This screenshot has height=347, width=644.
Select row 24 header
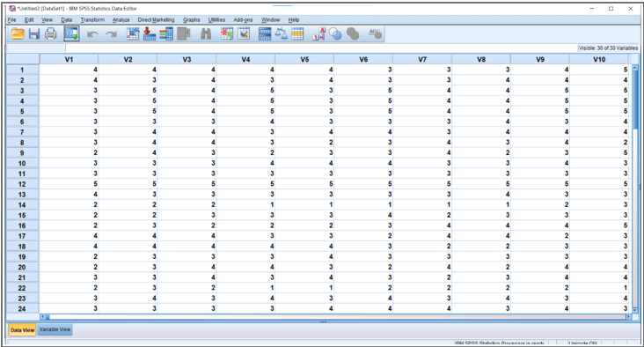pos(22,309)
